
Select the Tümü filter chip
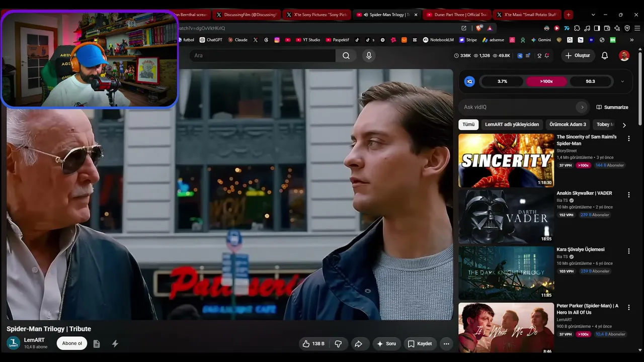(x=468, y=125)
